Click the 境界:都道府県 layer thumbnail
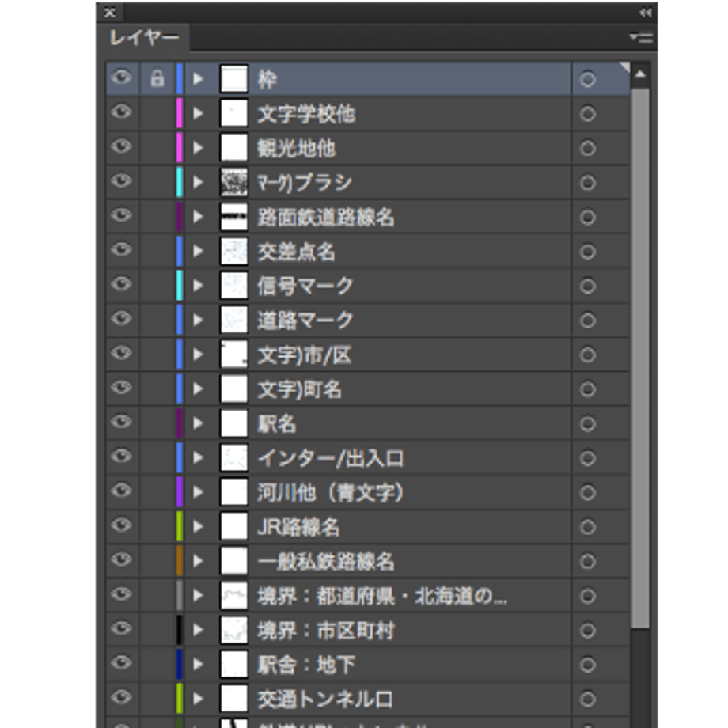Viewport: 728px width, 728px height. [x=233, y=595]
